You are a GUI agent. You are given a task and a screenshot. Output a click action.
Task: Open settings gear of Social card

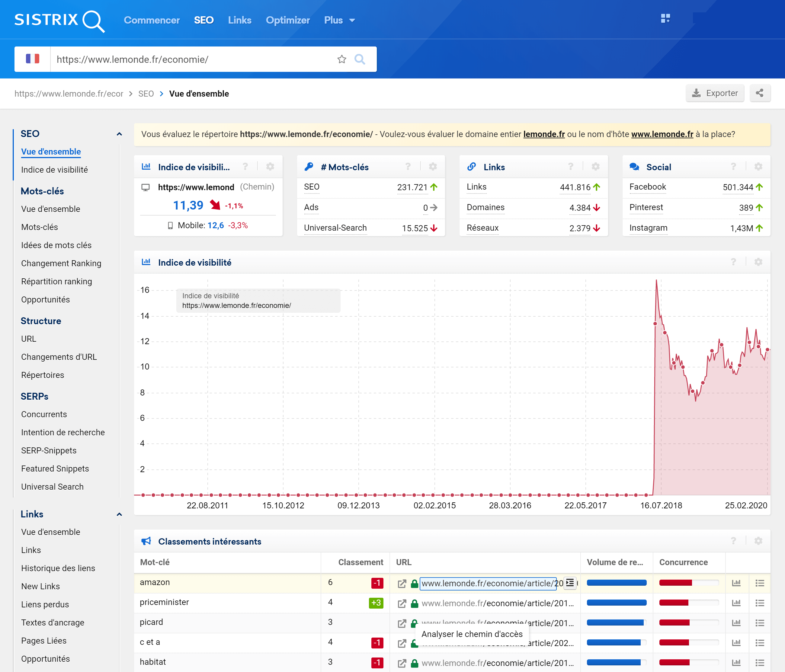coord(758,167)
